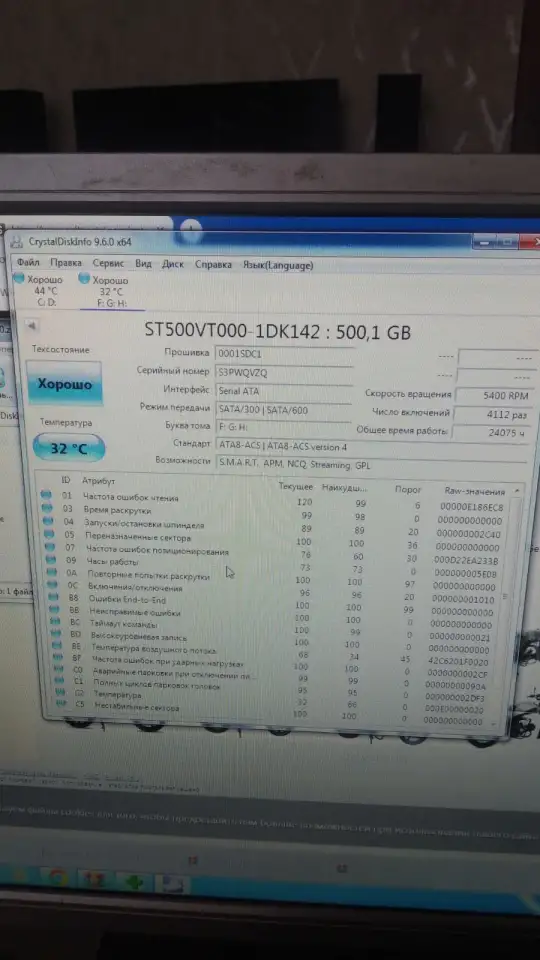Click status icon of Частота ошибок позиционирования row
This screenshot has width=540, height=960.
(50, 547)
